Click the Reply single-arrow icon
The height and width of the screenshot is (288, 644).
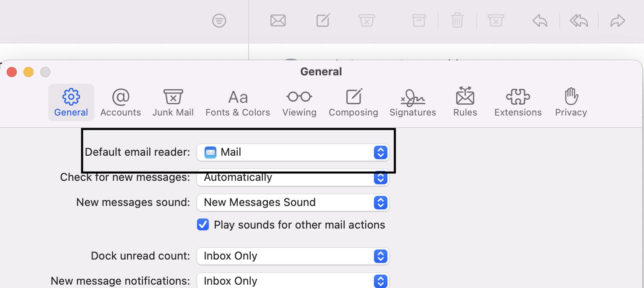click(540, 21)
